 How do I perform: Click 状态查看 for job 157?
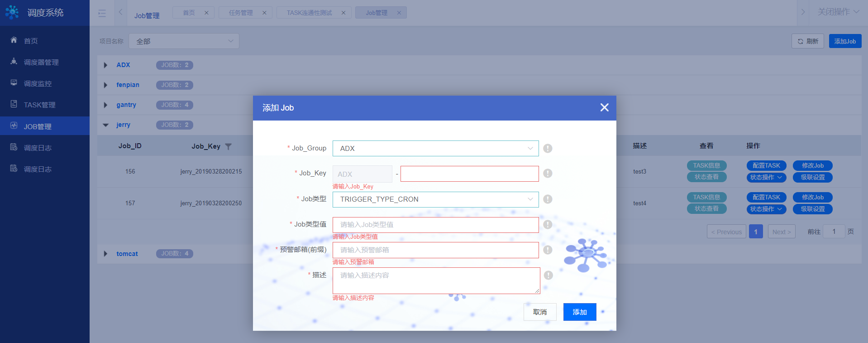[706, 208]
